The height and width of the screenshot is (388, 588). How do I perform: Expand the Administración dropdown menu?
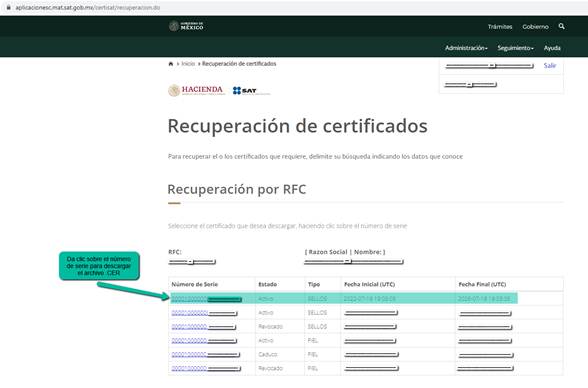pos(466,48)
